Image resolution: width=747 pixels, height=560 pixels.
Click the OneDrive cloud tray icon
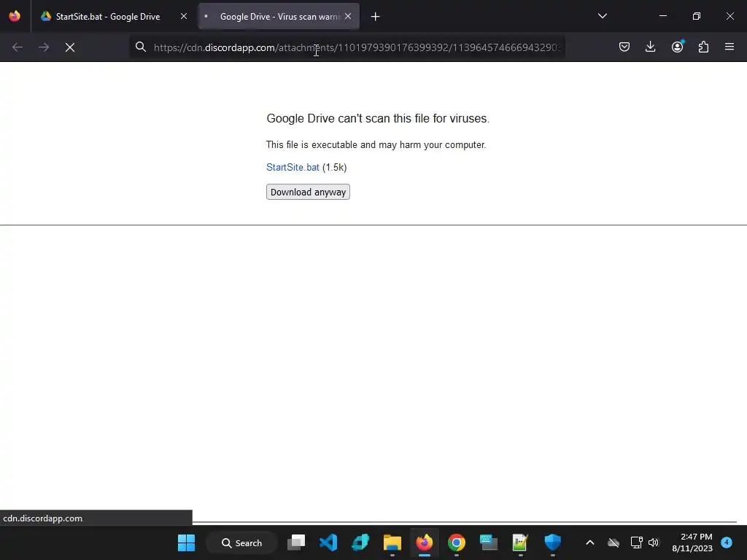tap(614, 542)
